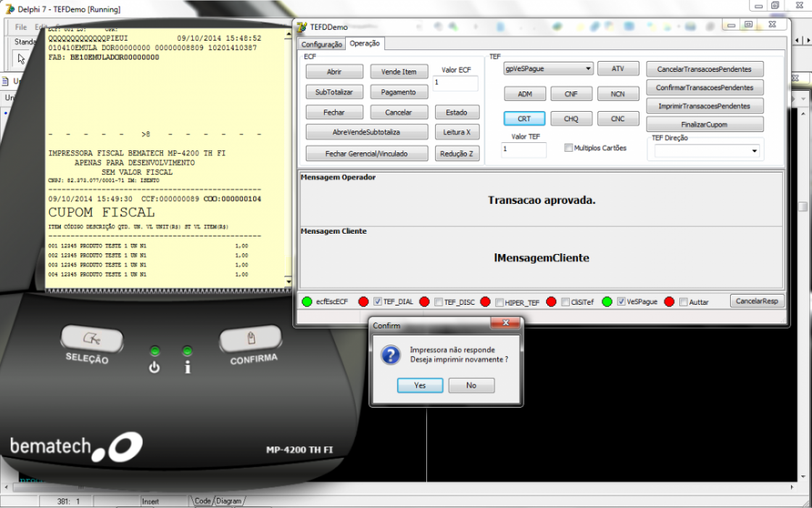Open the gpVeSPague dropdown list

(588, 68)
